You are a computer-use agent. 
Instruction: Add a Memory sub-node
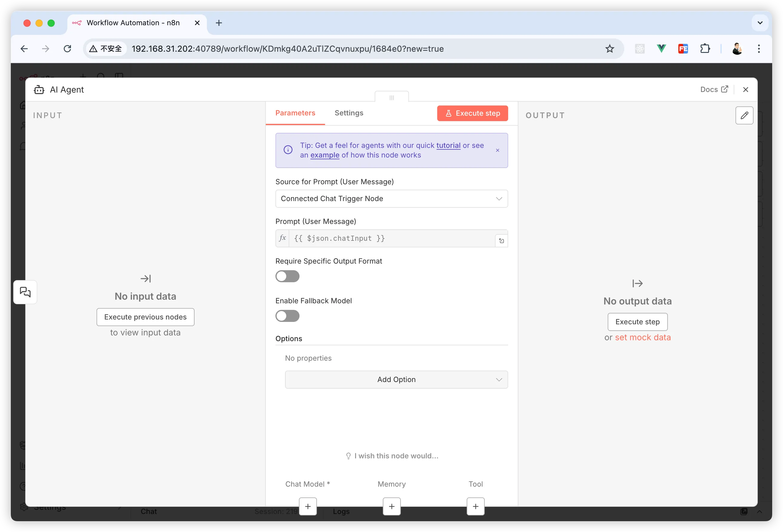coord(391,506)
